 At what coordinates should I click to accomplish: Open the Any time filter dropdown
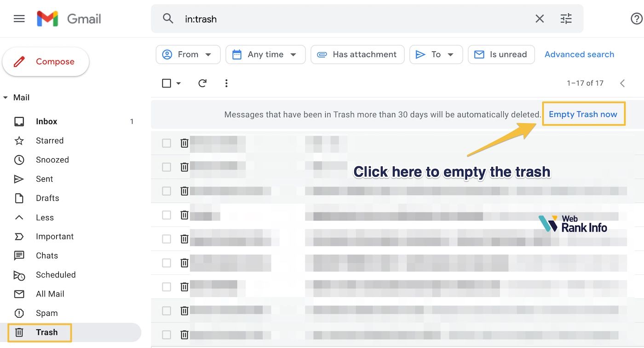click(x=265, y=54)
